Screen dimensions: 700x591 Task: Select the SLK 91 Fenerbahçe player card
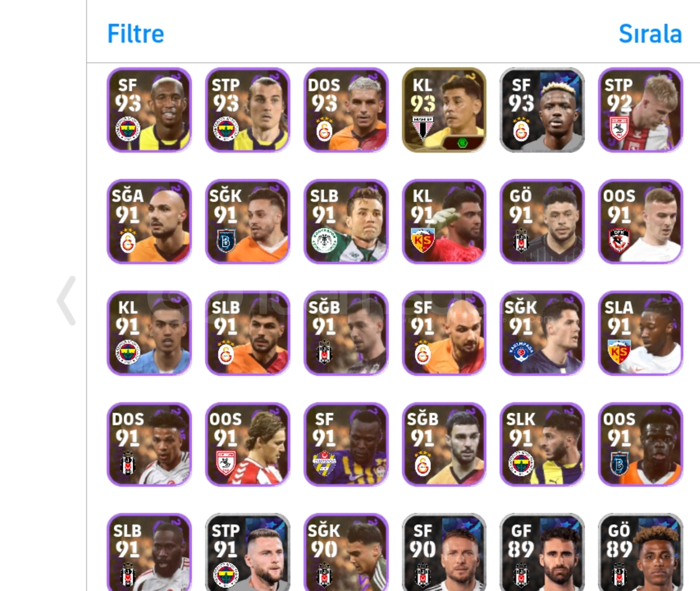point(542,445)
